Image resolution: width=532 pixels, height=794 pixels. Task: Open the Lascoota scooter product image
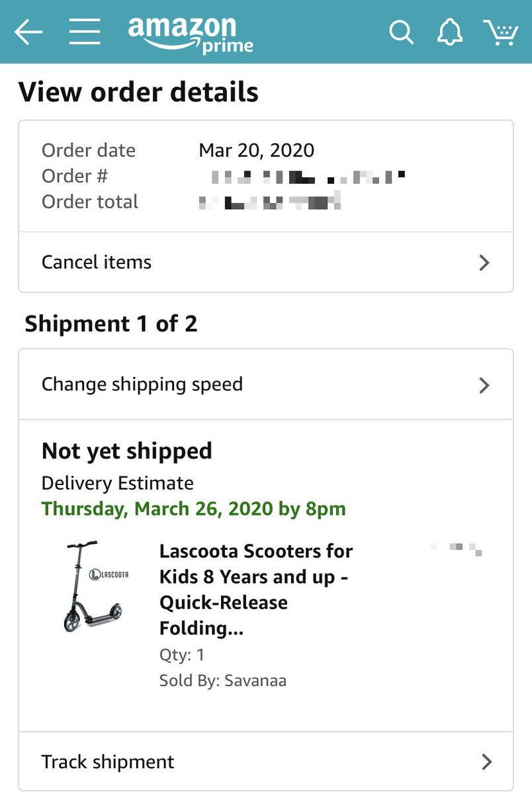click(x=93, y=587)
